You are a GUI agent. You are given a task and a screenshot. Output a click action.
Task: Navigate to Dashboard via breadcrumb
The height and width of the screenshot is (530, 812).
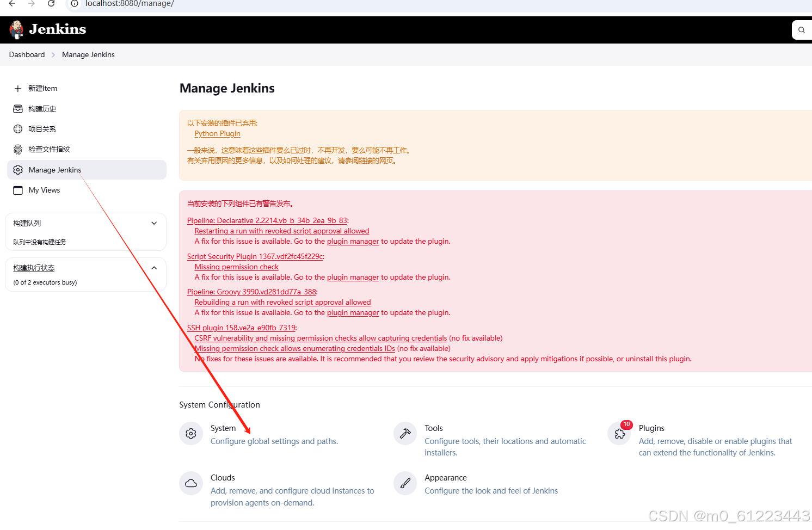[x=27, y=54]
